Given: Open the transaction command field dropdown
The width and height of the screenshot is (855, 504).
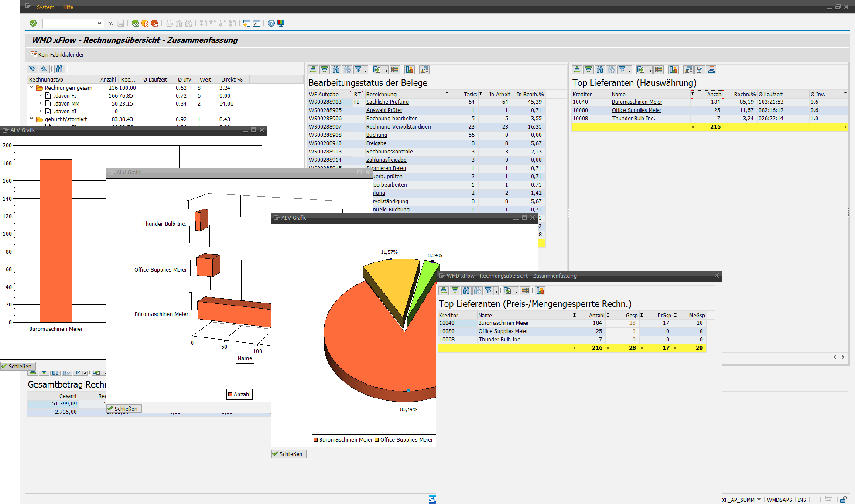Looking at the screenshot, I should [x=99, y=23].
